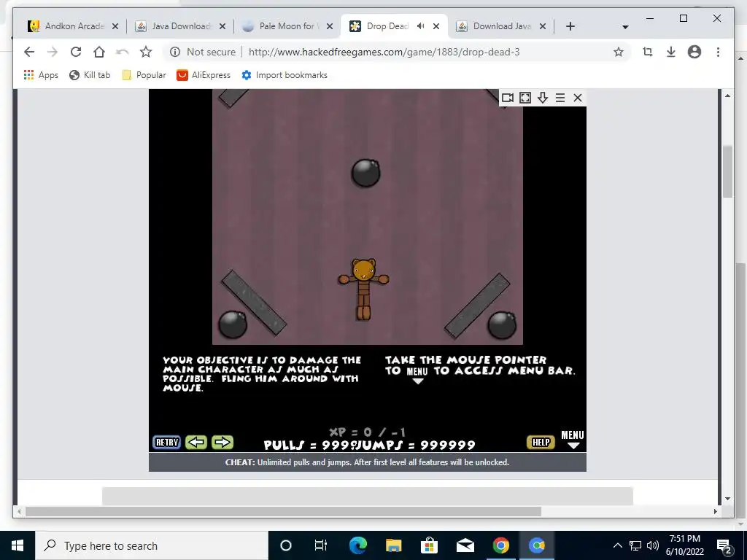Click scroll up arrow of page scrollbar

(x=727, y=96)
